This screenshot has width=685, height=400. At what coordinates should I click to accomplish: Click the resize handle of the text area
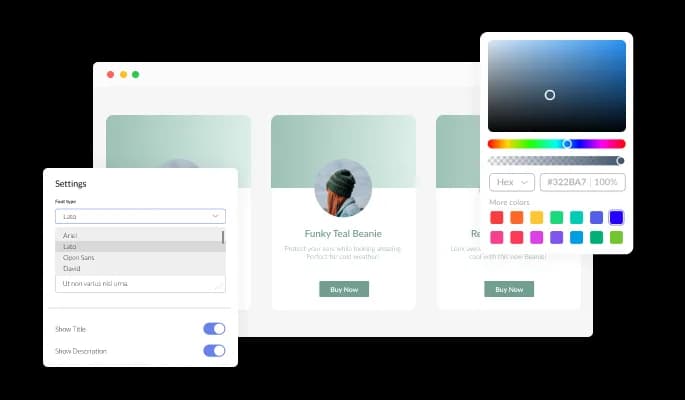(x=219, y=286)
